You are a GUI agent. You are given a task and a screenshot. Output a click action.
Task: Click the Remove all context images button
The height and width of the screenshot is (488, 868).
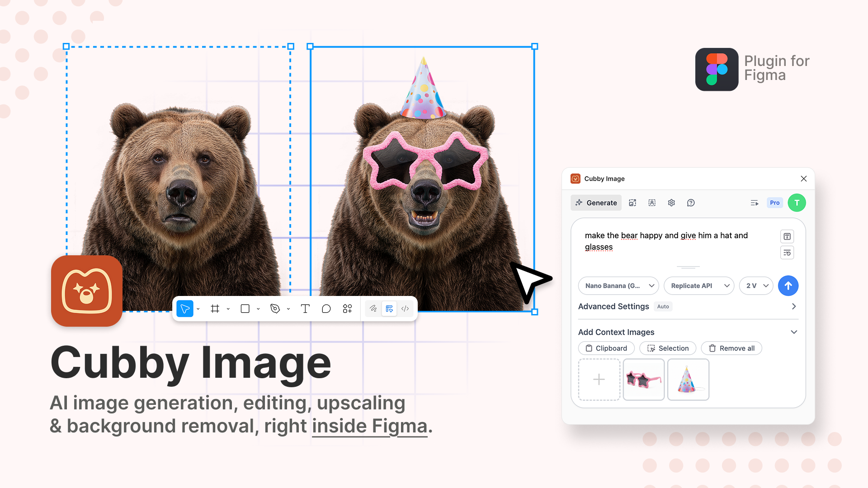pos(731,348)
